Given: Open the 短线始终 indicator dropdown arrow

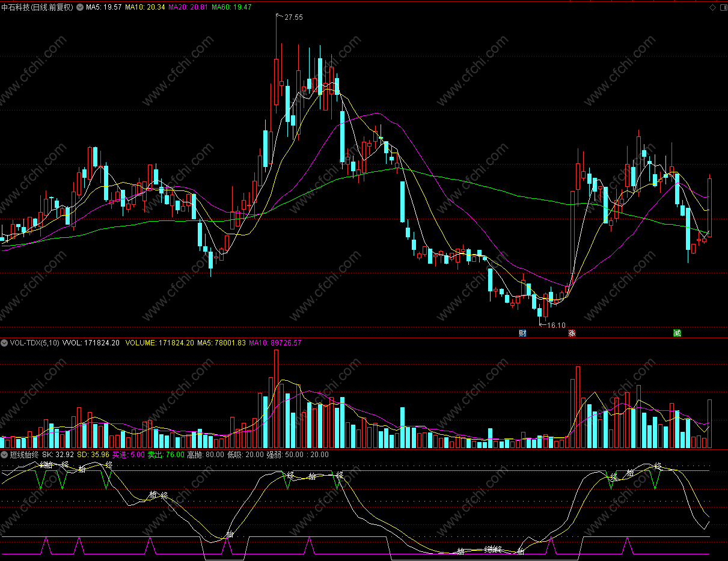Looking at the screenshot, I should (4, 455).
